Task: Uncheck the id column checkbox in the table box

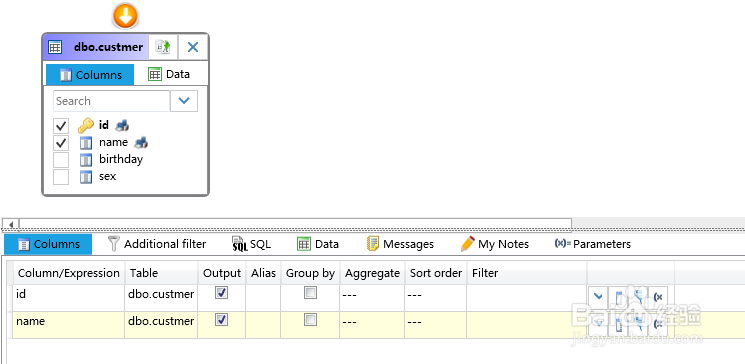Action: pos(61,126)
